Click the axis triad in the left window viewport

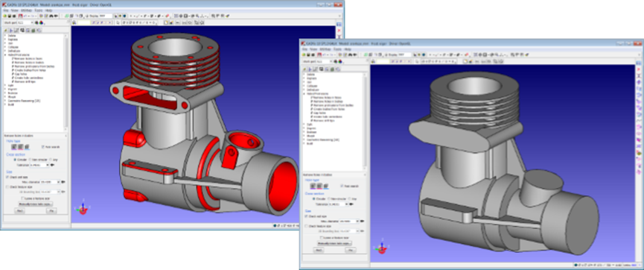[x=82, y=209]
